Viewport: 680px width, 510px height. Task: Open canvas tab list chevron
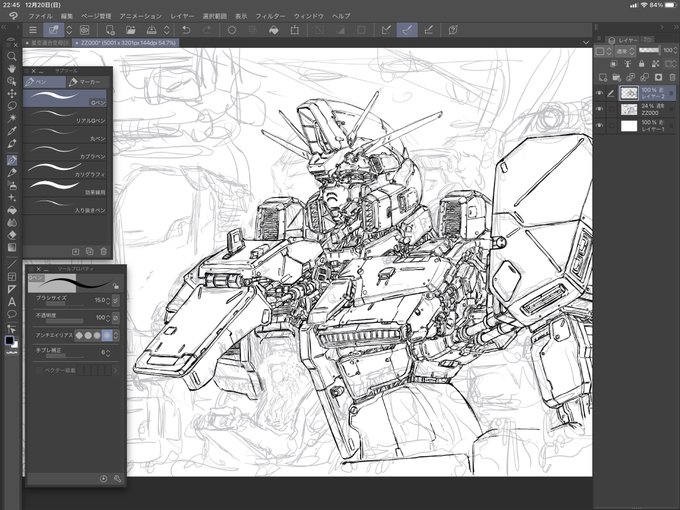point(586,43)
